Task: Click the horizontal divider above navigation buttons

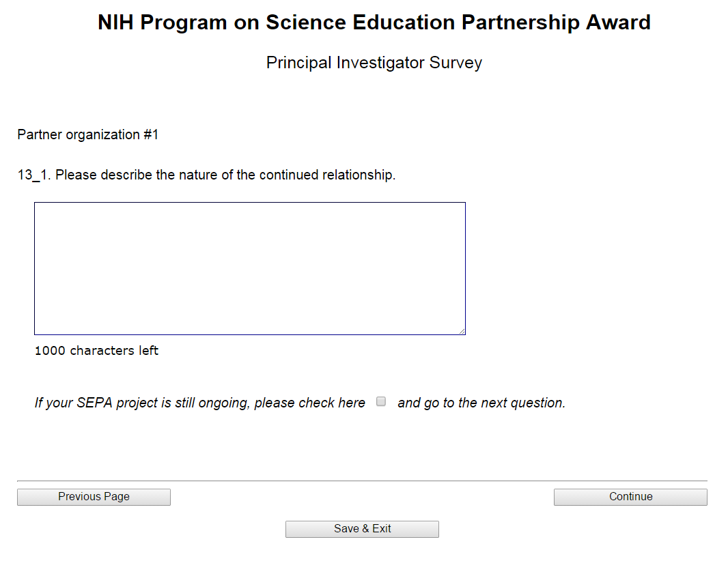Action: 362,480
